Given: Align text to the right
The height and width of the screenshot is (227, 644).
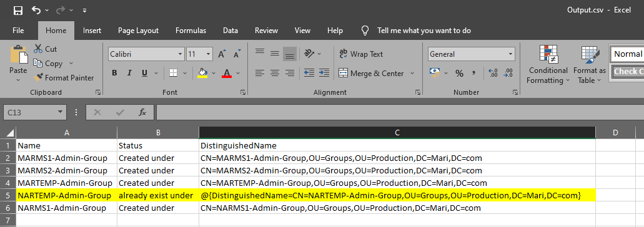Looking at the screenshot, I should pos(290,74).
